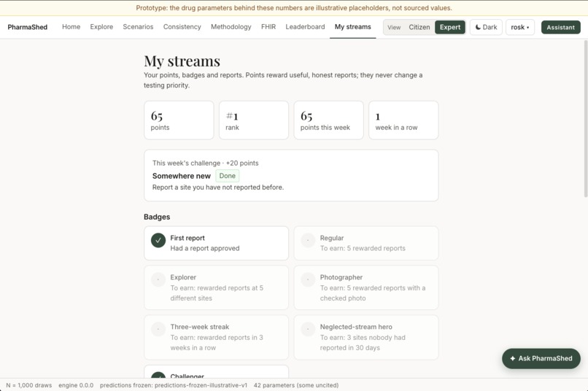The width and height of the screenshot is (588, 391).
Task: Click the Regular badge circle icon
Action: (308, 240)
